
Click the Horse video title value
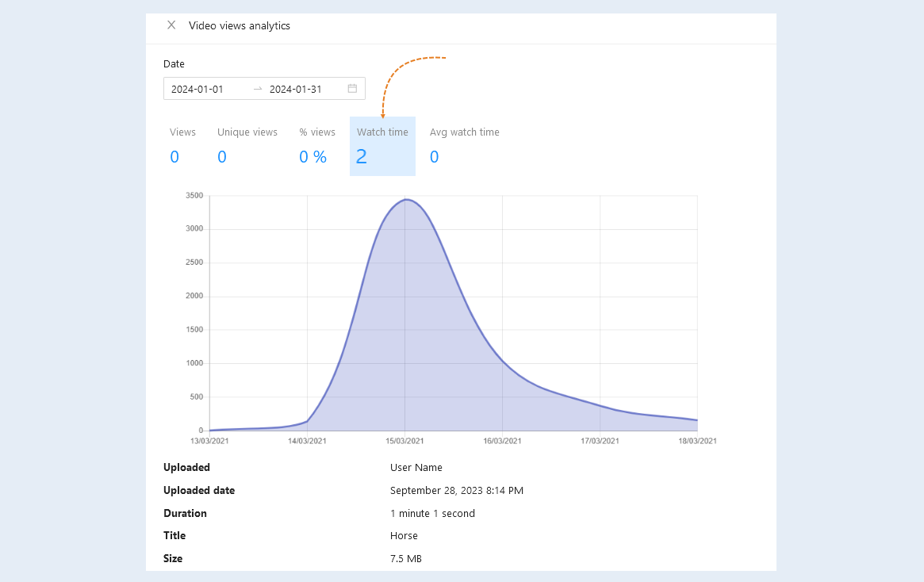click(x=404, y=536)
